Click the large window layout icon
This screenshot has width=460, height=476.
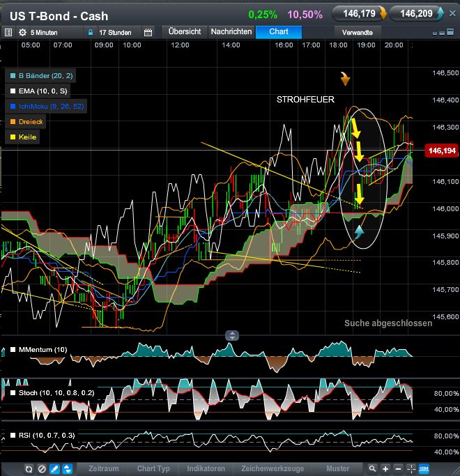click(x=450, y=32)
